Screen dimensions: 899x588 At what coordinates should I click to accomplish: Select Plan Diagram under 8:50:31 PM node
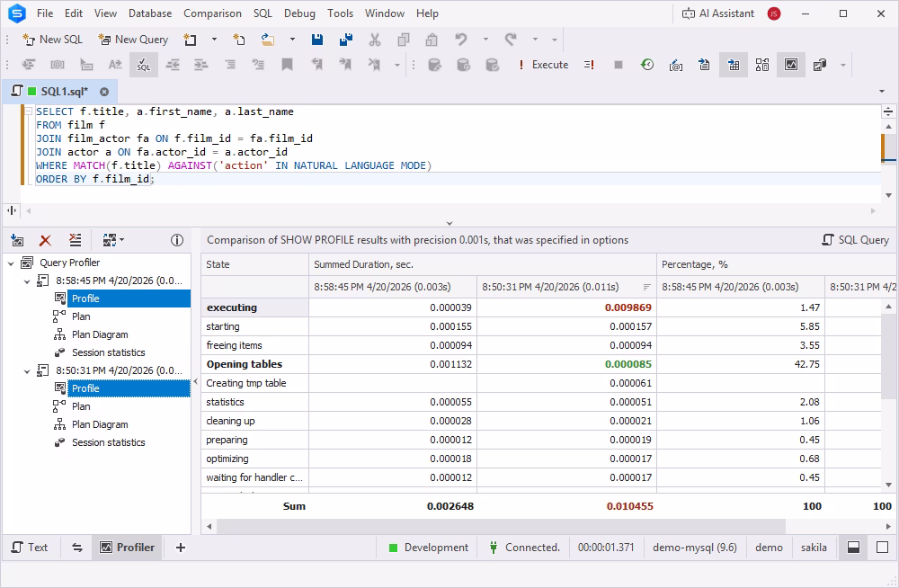(100, 425)
